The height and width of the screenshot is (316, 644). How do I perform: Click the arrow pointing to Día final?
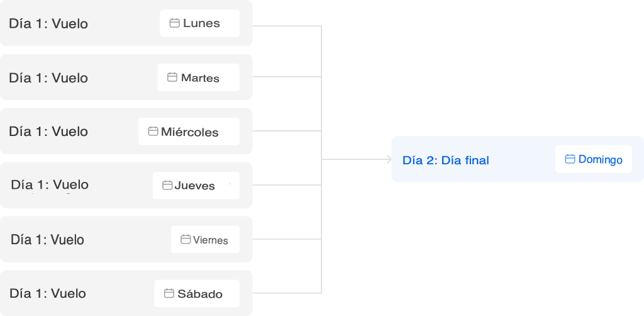(x=389, y=159)
